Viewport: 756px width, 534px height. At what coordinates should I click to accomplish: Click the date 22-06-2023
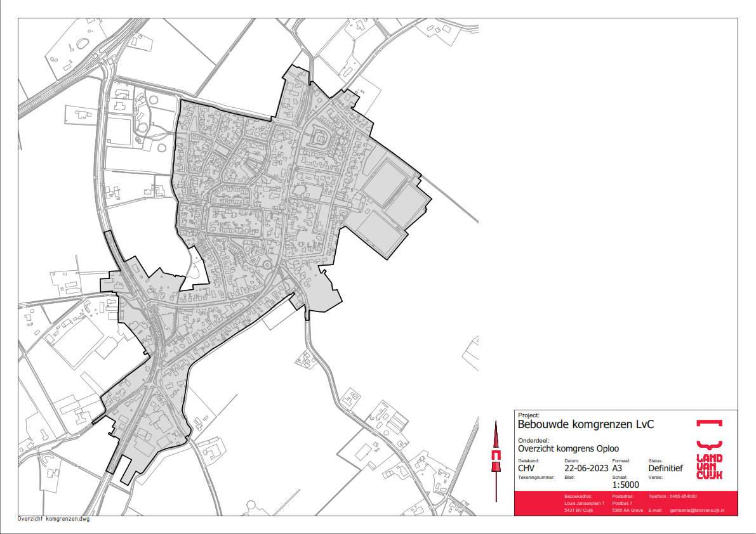point(586,469)
